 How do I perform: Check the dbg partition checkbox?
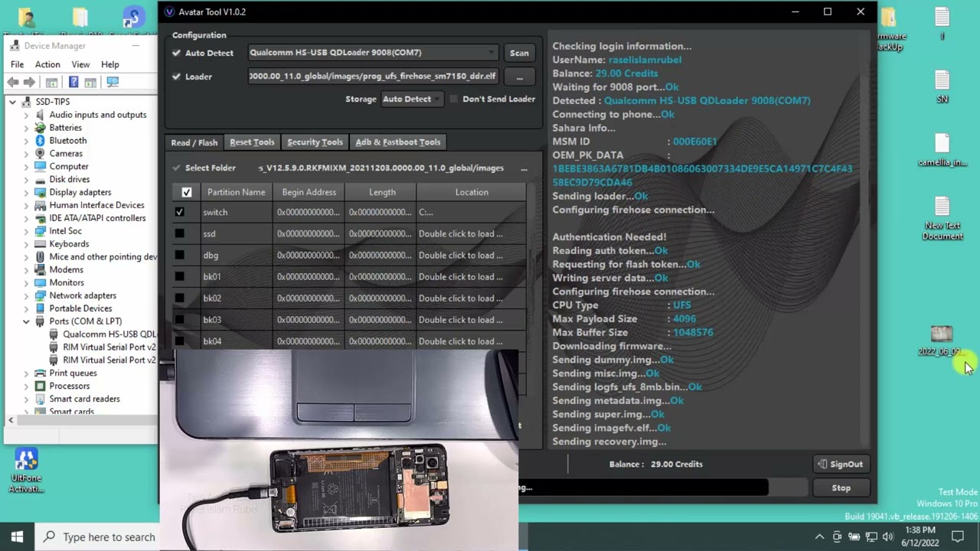[x=179, y=255]
